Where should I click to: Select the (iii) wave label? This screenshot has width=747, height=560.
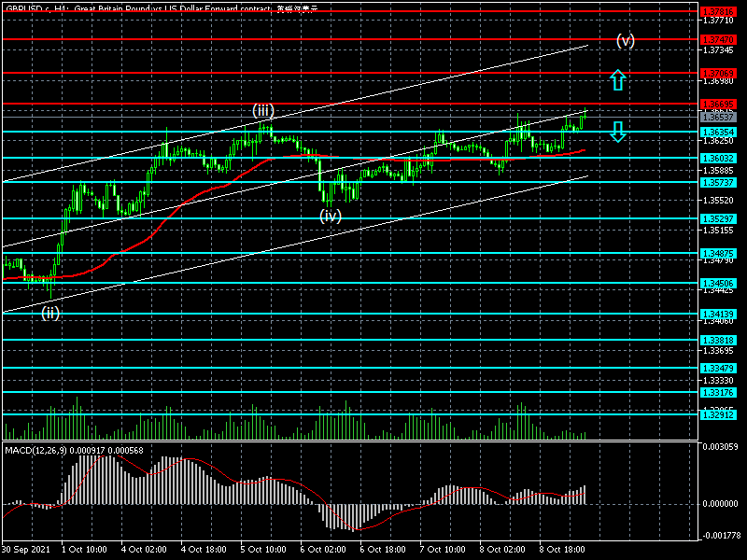point(263,110)
